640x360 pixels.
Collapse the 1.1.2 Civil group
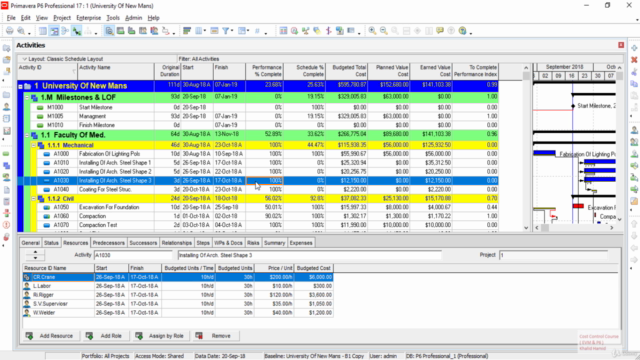34,199
